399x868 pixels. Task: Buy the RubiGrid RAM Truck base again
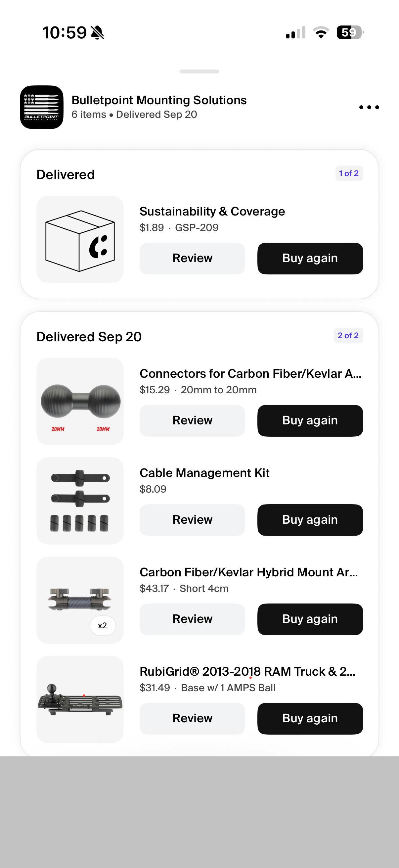(x=310, y=718)
